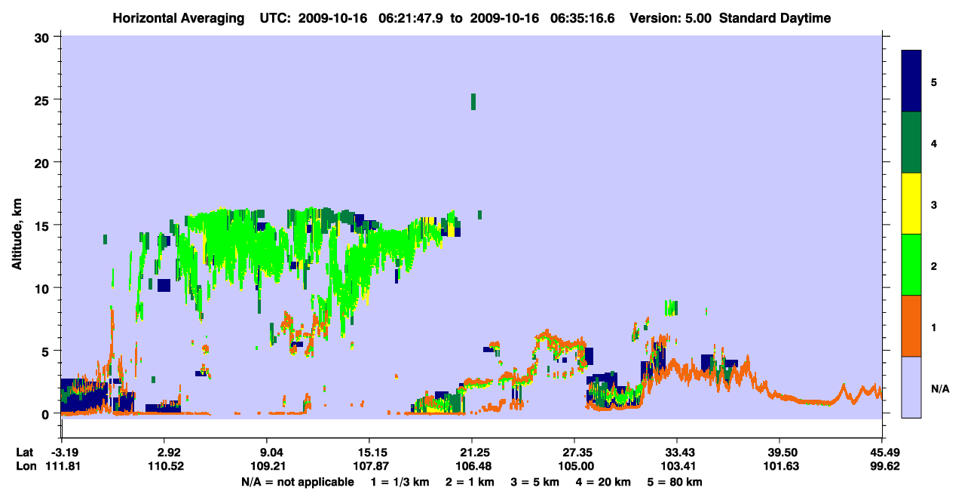Click the legend entry '1 = 1/3 km'
This screenshot has height=503, width=980.
pos(400,482)
